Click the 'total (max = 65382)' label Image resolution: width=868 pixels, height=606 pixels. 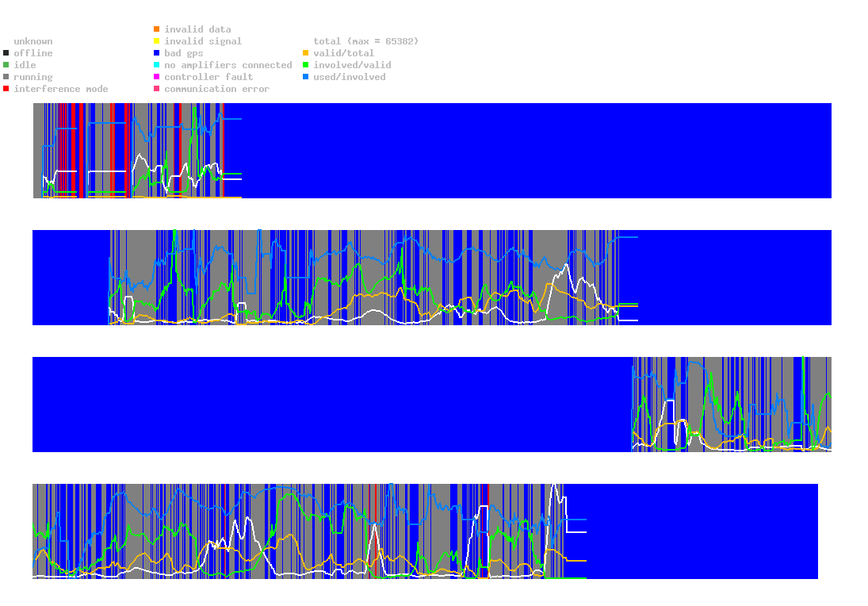coord(366,41)
